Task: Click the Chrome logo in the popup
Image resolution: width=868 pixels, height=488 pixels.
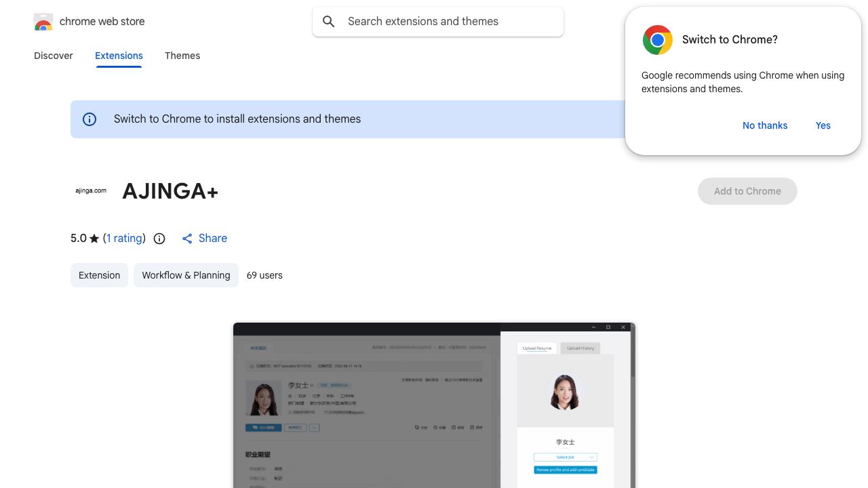Action: (658, 40)
